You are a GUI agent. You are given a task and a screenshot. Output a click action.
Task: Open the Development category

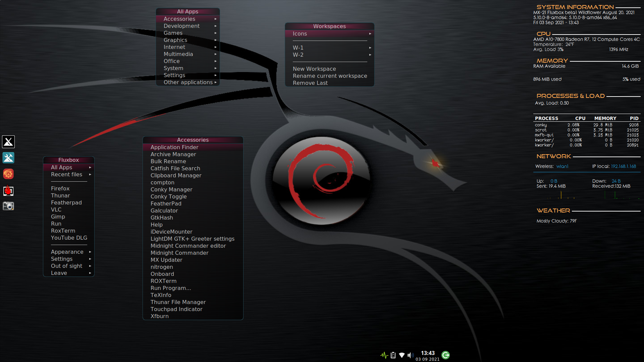coord(188,26)
